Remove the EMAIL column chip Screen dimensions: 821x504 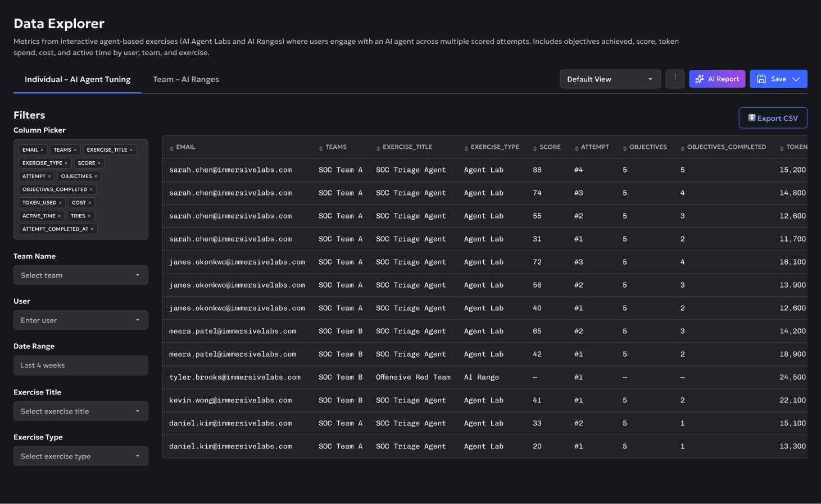(42, 150)
